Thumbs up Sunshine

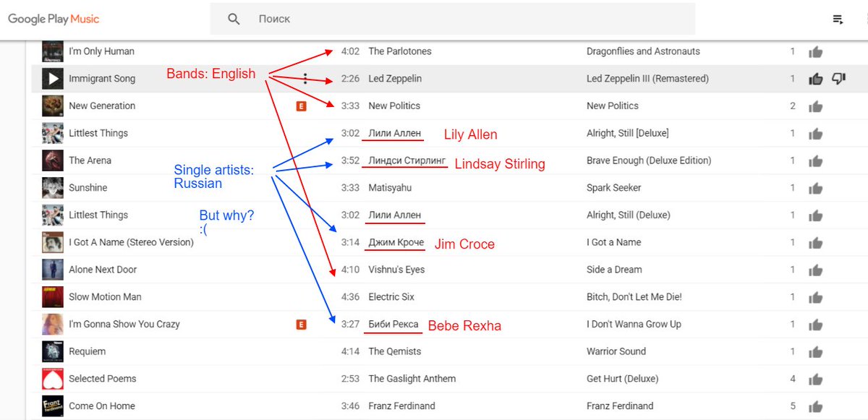[x=816, y=189]
